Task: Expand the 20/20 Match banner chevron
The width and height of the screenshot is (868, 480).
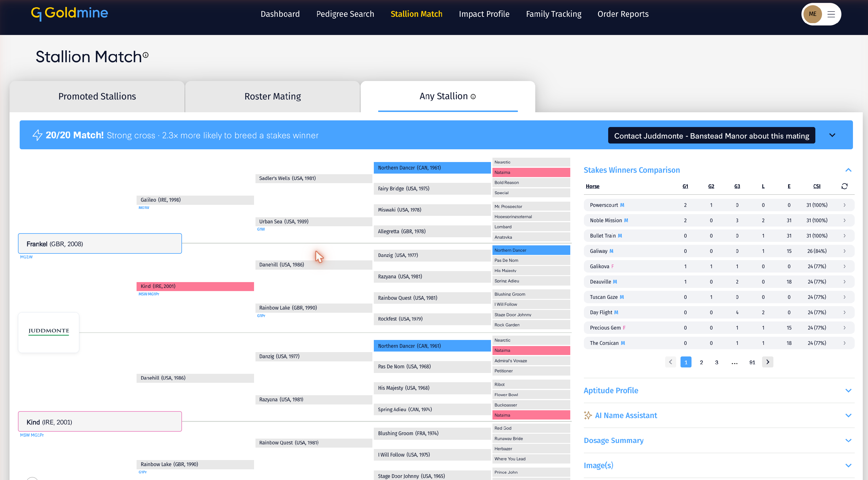Action: pos(832,135)
